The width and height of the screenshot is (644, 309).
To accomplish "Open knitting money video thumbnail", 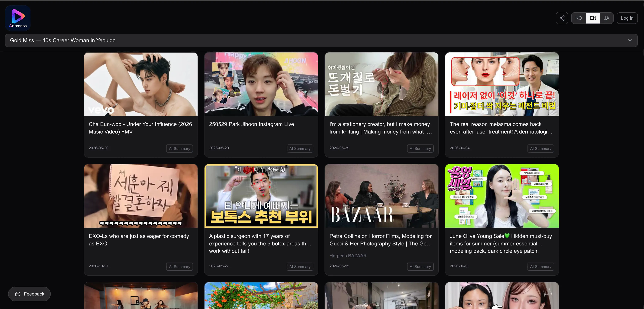I will pyautogui.click(x=381, y=84).
